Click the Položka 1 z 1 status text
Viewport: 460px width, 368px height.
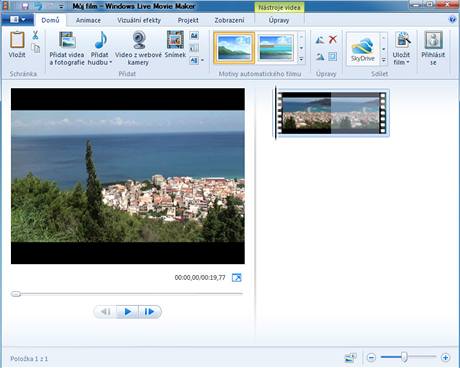[29, 359]
